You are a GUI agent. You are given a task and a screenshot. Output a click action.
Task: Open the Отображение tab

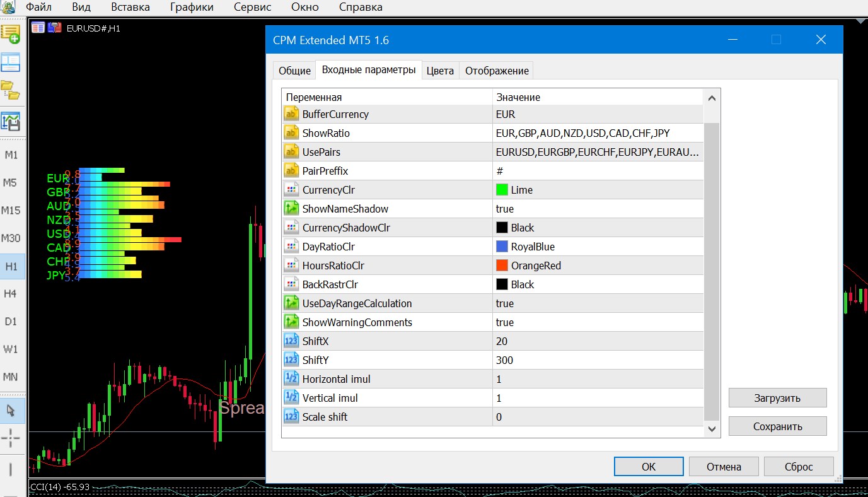click(x=497, y=71)
